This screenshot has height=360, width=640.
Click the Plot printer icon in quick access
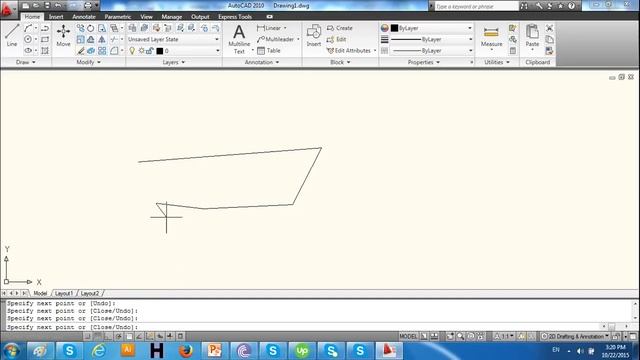(x=88, y=6)
